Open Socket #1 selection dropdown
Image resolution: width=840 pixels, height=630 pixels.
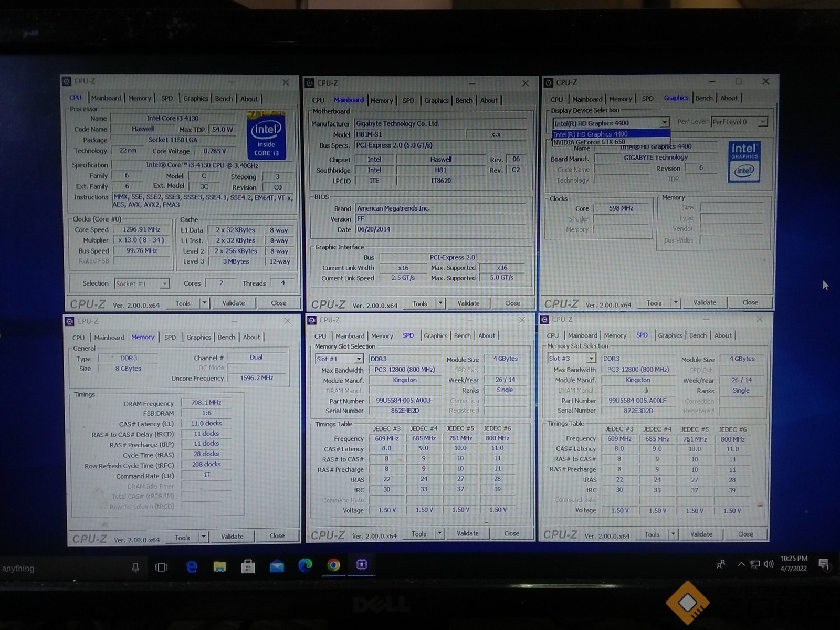point(142,283)
